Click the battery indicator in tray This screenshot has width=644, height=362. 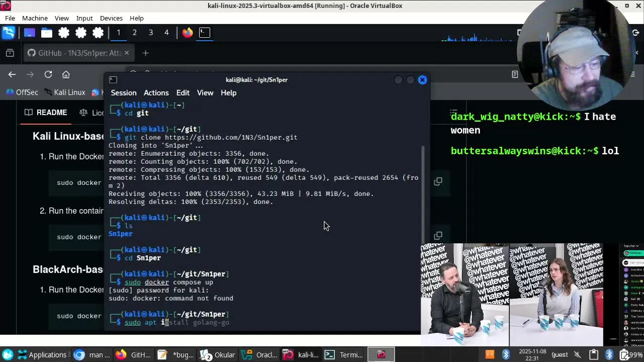(x=631, y=355)
